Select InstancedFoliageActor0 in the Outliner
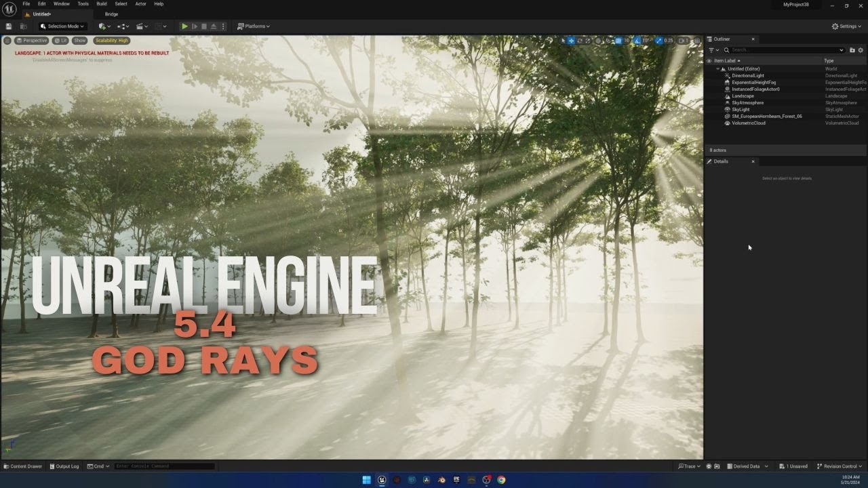 click(755, 89)
